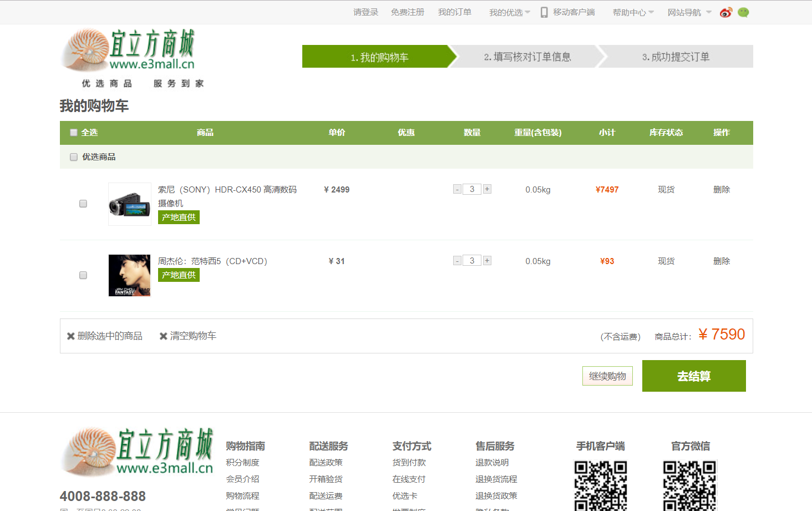Enable the 优选商品 checkbox
The height and width of the screenshot is (511, 812).
tap(73, 157)
